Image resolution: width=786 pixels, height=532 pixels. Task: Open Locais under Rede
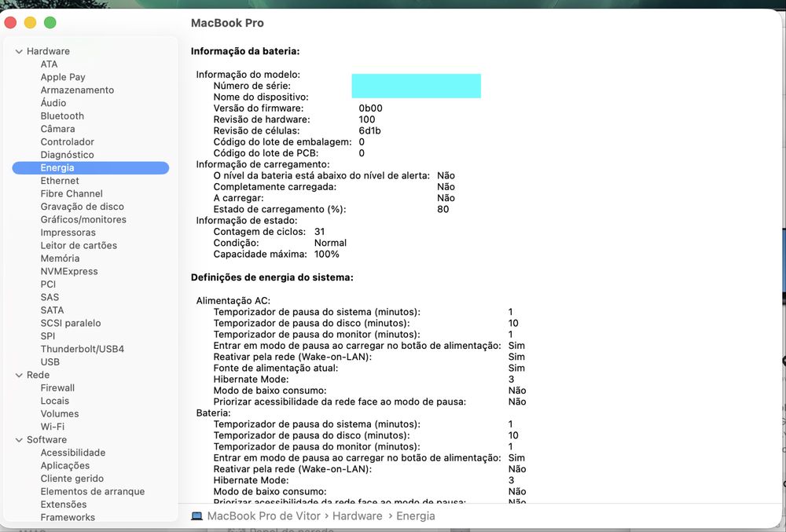click(55, 402)
